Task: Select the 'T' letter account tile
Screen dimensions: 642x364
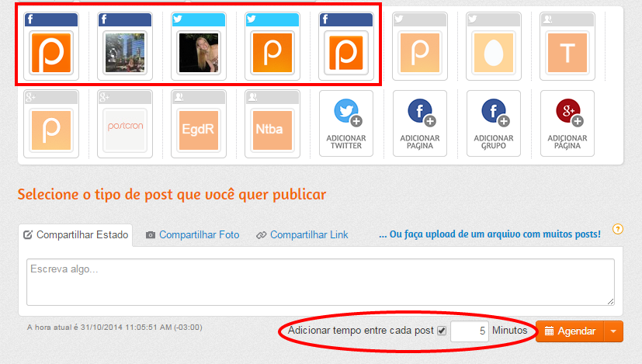Action: pos(567,52)
